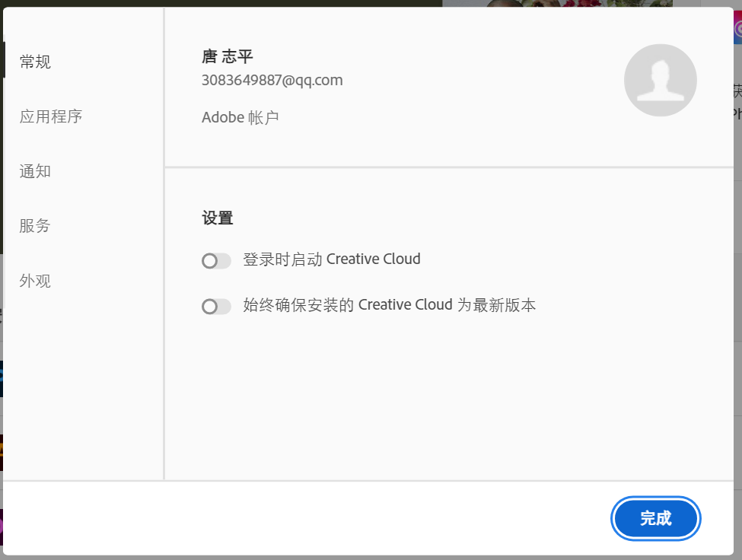
Task: Enable the 始终确保安装的 Creative Cloud 为最新版本 switch
Action: 216,307
